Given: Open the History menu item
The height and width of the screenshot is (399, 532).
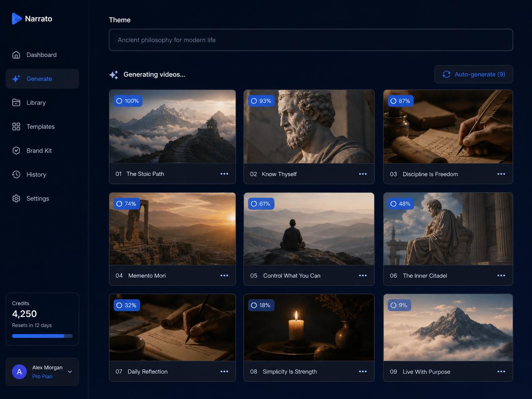Looking at the screenshot, I should (x=42, y=175).
